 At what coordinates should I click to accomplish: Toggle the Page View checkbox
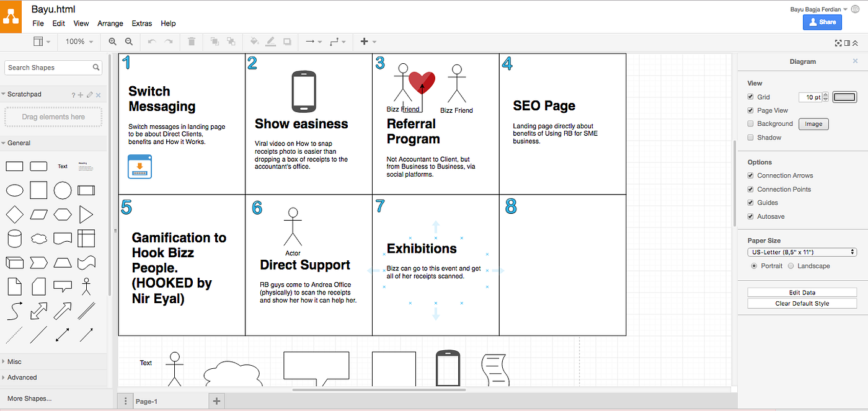pos(751,110)
